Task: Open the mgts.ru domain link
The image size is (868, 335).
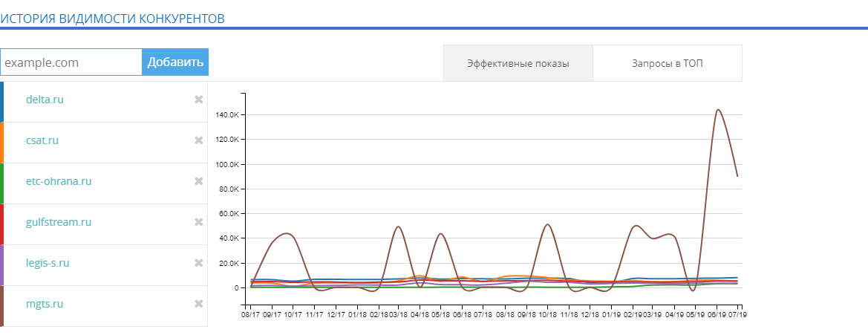Action: pos(43,304)
